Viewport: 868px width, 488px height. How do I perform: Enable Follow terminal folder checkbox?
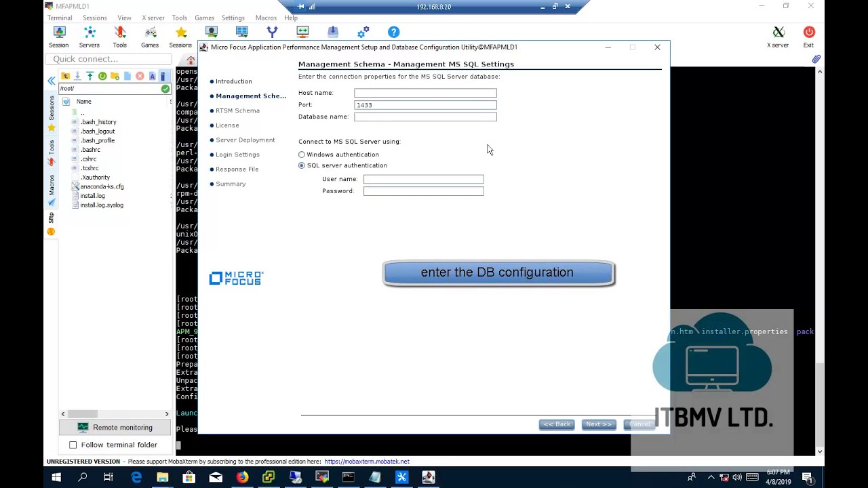click(73, 445)
